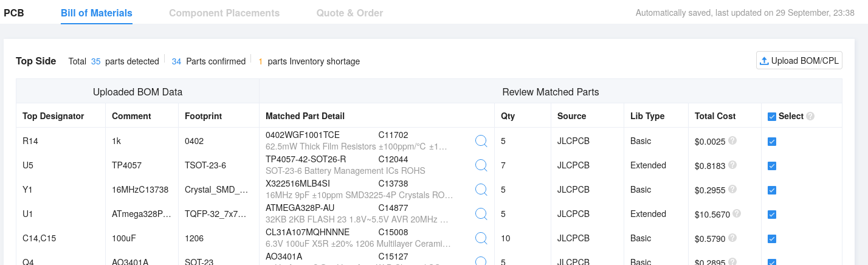Switch to the PCB tab
This screenshot has height=265, width=868.
(14, 13)
